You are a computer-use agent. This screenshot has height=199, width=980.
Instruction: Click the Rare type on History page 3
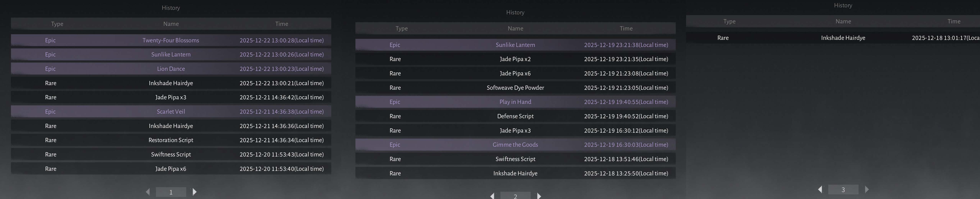[x=723, y=38]
